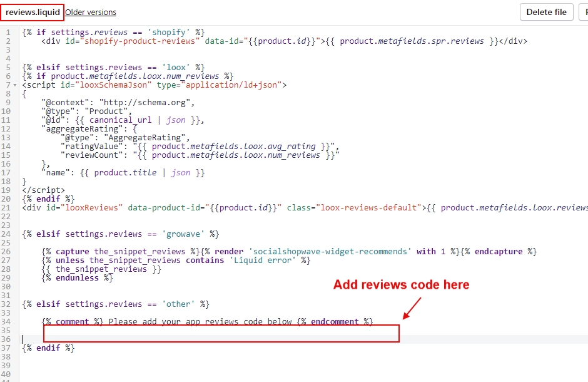Open the Older versions link
Image resolution: width=588 pixels, height=382 pixels.
(x=91, y=13)
